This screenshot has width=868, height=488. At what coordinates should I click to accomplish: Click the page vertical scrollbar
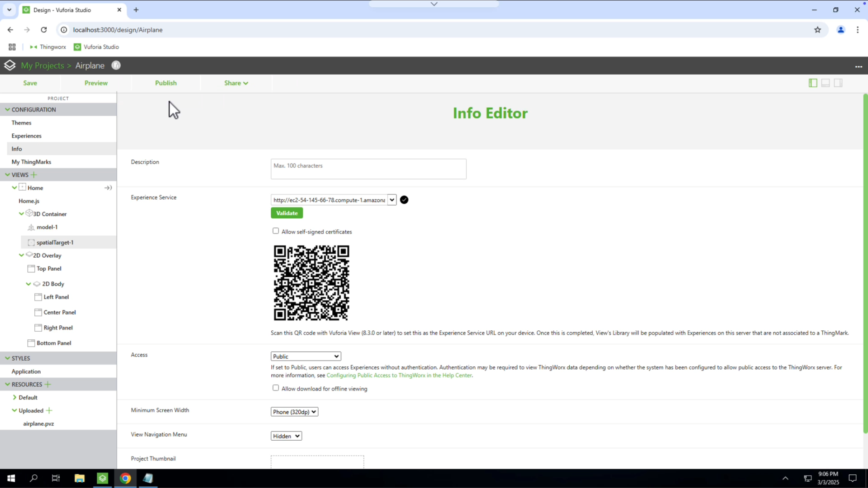tap(865, 263)
